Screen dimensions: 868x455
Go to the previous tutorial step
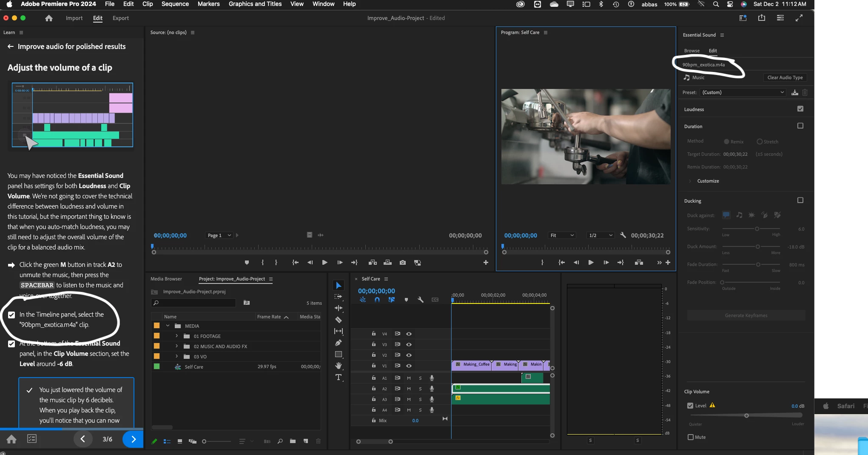[83, 439]
